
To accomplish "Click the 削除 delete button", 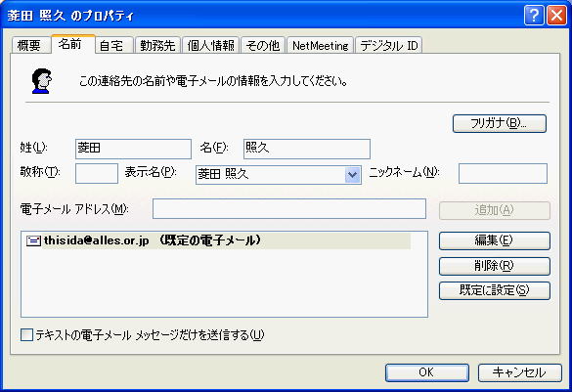I will 495,266.
